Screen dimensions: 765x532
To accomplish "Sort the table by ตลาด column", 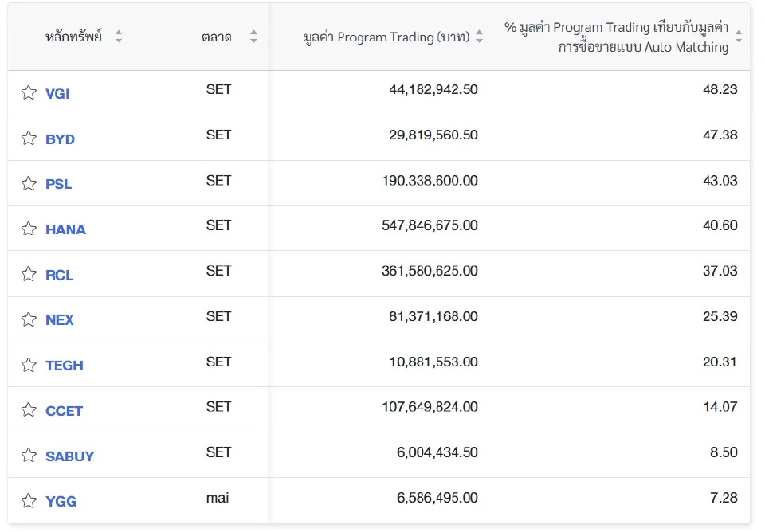I will coord(253,36).
